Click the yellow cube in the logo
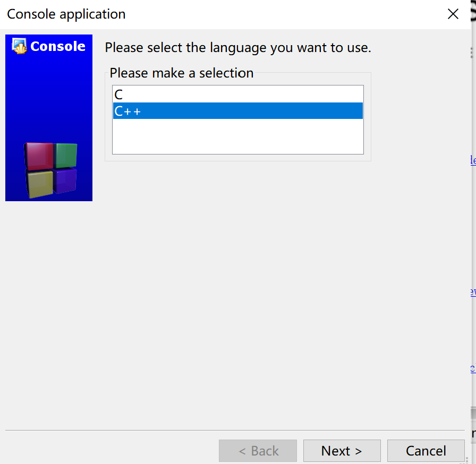This screenshot has height=464, width=476. (40, 184)
